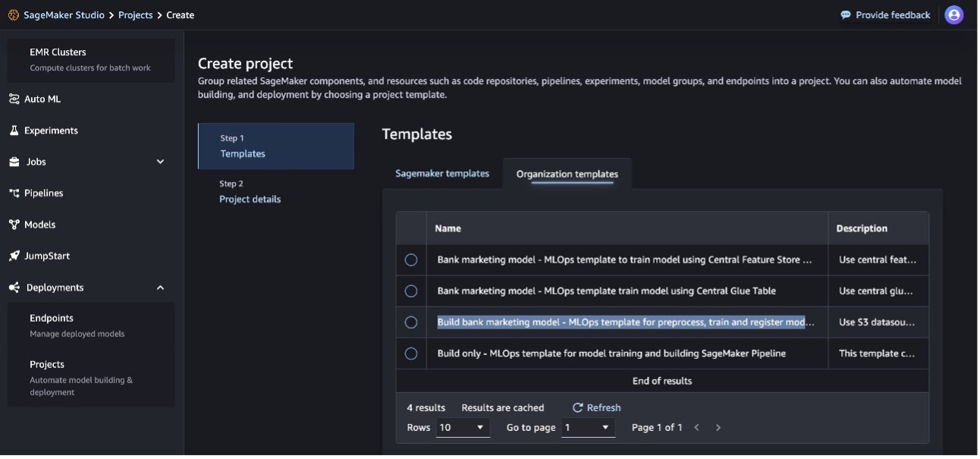Click the Jobs briefcase icon
The image size is (980, 459).
pyautogui.click(x=14, y=162)
